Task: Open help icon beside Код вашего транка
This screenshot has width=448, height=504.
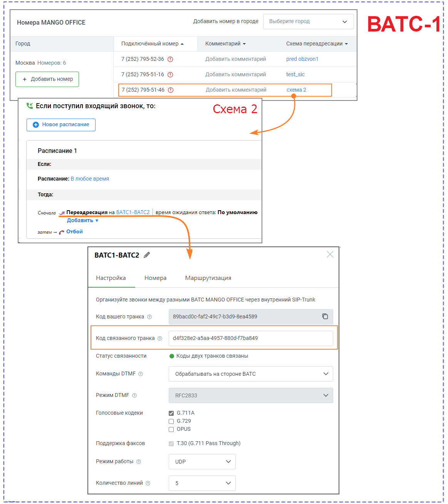Action: pos(149,317)
